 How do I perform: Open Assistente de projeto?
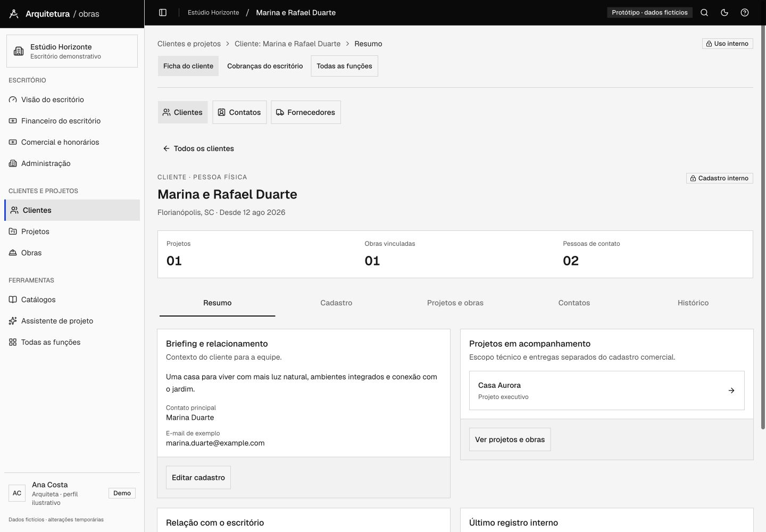click(72, 321)
